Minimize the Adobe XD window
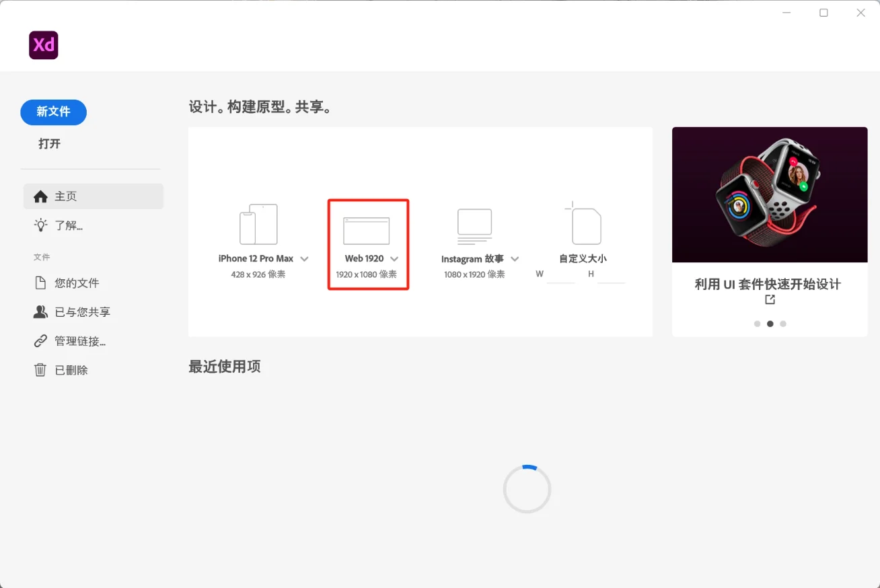Viewport: 880px width, 588px height. click(786, 13)
